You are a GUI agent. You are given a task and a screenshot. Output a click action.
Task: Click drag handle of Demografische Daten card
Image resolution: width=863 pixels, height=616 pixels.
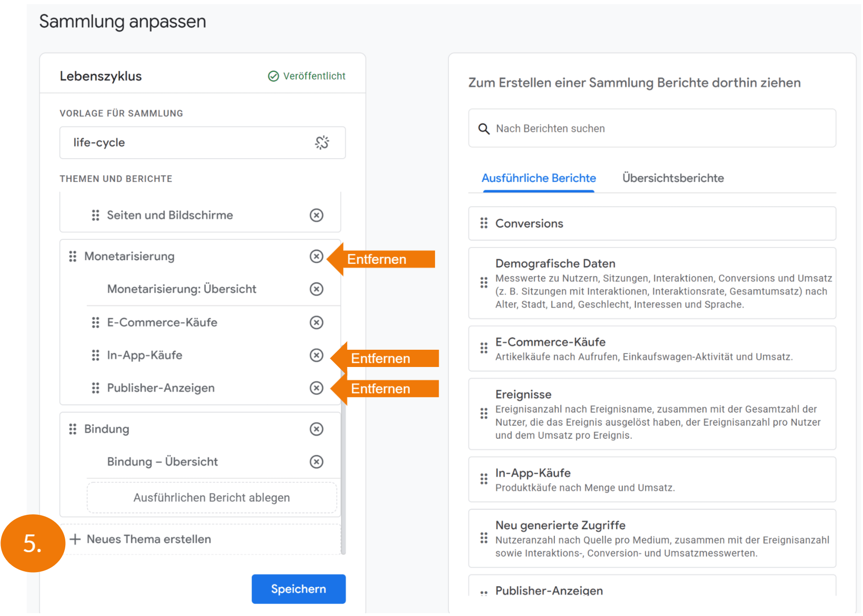pos(484,283)
